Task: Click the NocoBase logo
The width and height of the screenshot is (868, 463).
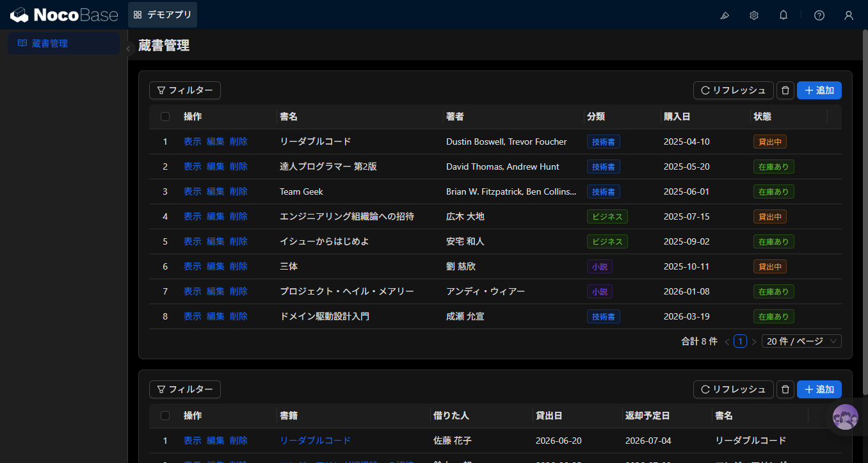Action: click(x=64, y=14)
